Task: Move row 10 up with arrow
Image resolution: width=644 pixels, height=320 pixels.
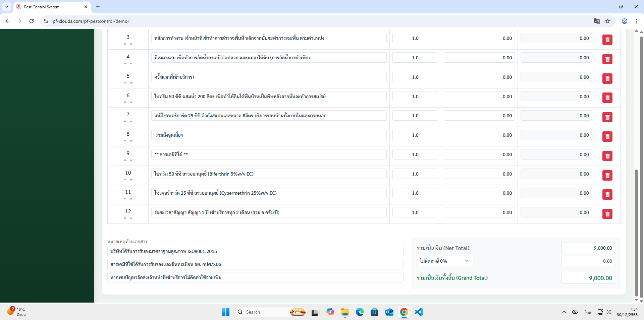Action: coord(125,180)
